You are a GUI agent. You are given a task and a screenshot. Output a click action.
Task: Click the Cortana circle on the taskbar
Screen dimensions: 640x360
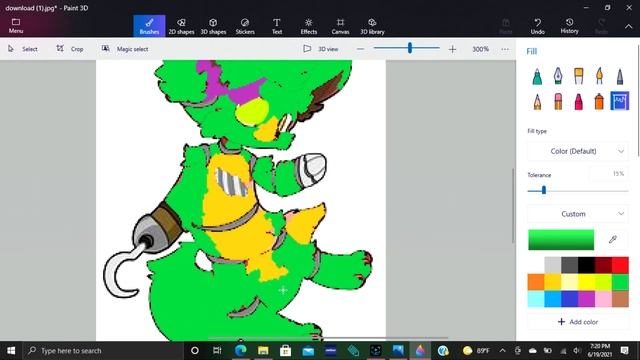tap(195, 350)
